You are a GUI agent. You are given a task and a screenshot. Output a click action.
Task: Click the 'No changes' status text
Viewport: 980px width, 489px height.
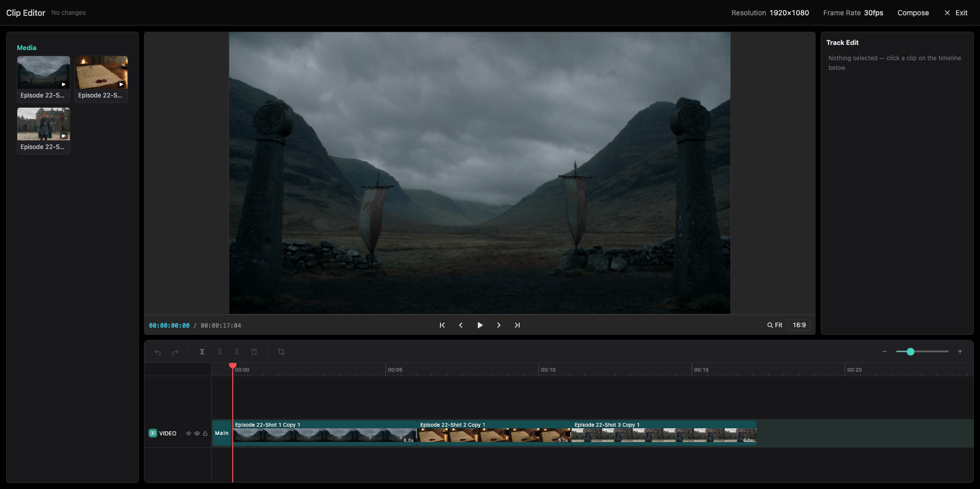68,13
